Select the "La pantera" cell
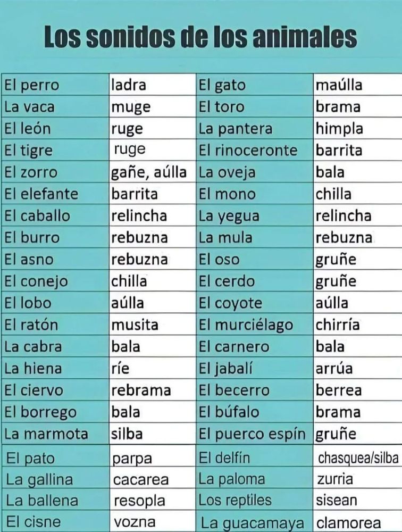 [254, 128]
